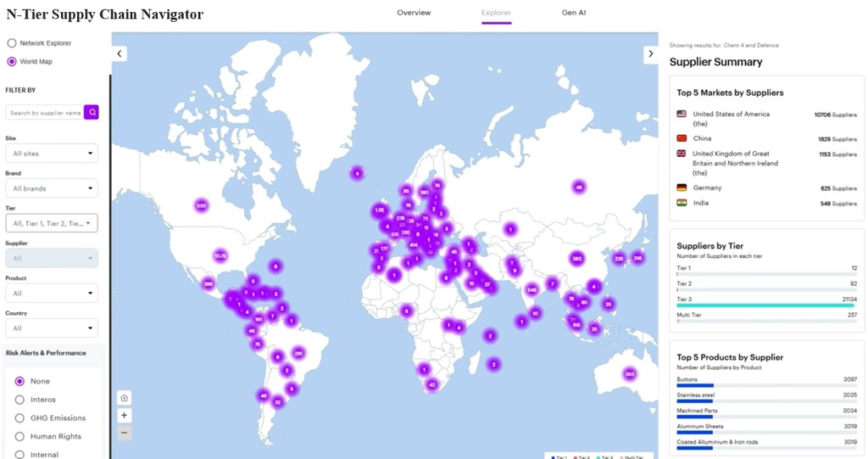Select the World Map radio option
This screenshot has width=868, height=459.
[12, 62]
